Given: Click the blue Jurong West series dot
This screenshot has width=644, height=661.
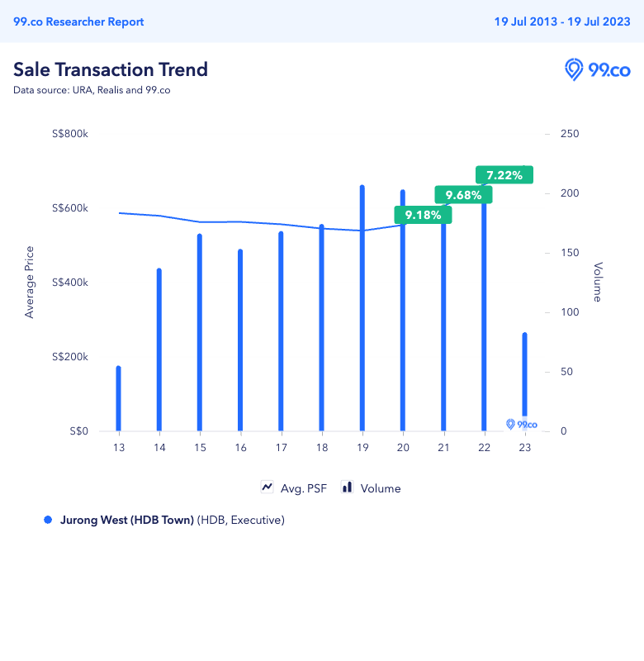Looking at the screenshot, I should pos(48,520).
